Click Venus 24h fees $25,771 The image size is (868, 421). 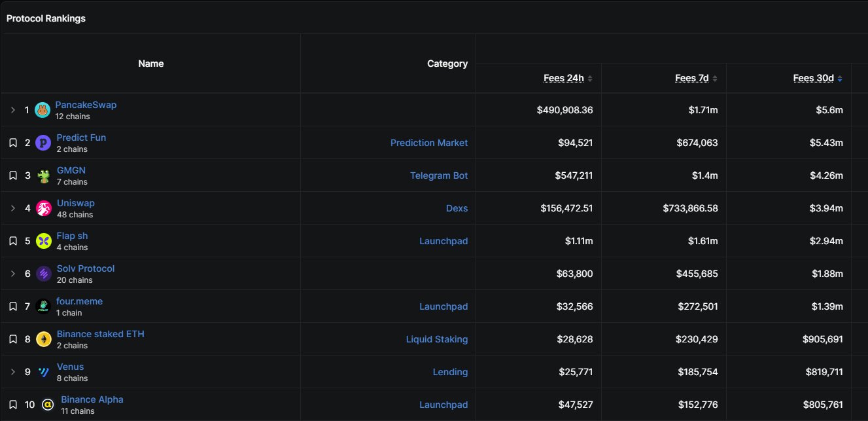click(x=576, y=372)
